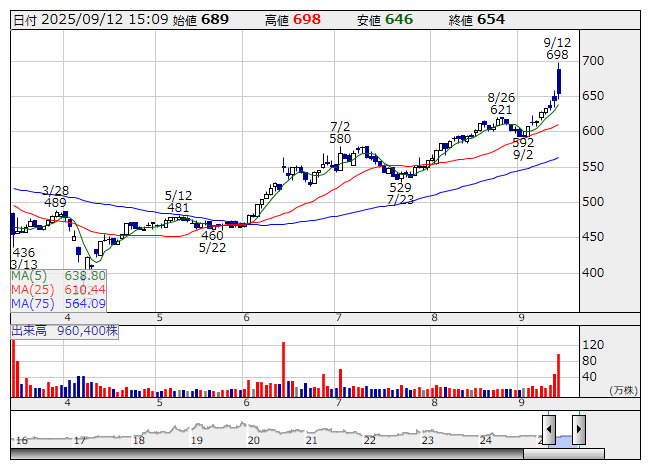Click the latest red volume bar for 9/12
This screenshot has height=470, width=653.
[x=558, y=376]
